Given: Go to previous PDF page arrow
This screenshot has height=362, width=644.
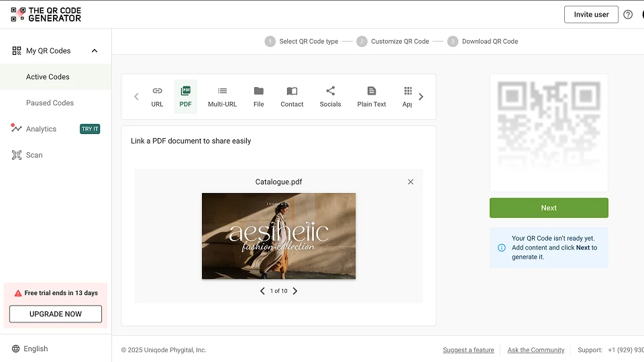Looking at the screenshot, I should point(262,291).
